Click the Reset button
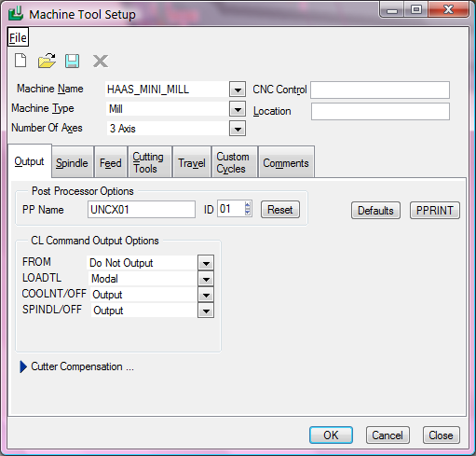The width and height of the screenshot is (476, 456). coord(280,210)
